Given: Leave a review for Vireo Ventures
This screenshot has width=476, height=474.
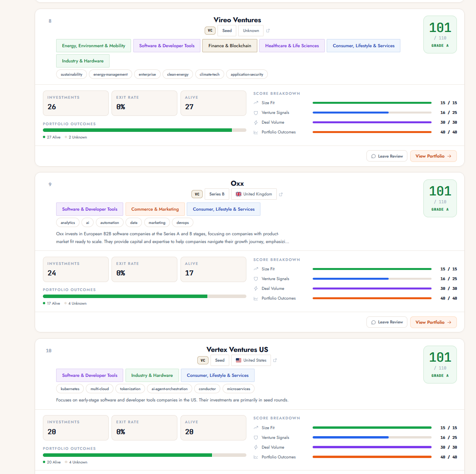Looking at the screenshot, I should tap(387, 156).
